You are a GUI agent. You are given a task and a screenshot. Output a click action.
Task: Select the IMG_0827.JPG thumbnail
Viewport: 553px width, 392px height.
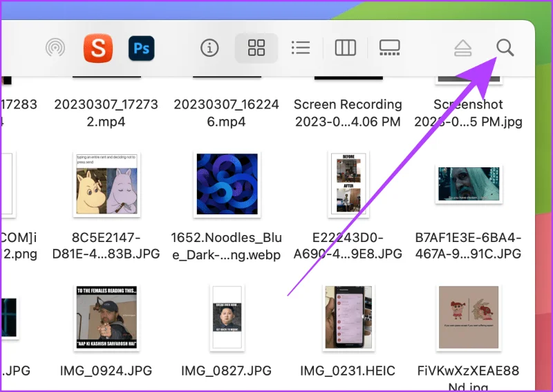click(x=227, y=317)
